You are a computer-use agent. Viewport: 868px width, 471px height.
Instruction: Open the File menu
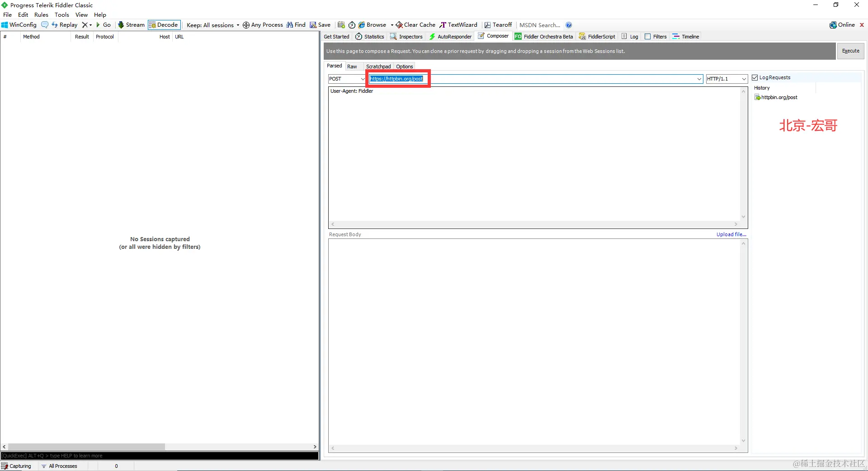8,14
